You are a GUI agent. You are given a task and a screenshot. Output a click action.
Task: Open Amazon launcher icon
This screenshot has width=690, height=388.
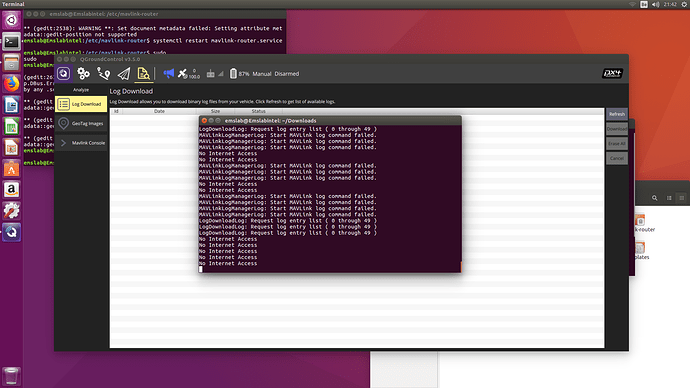[x=11, y=190]
